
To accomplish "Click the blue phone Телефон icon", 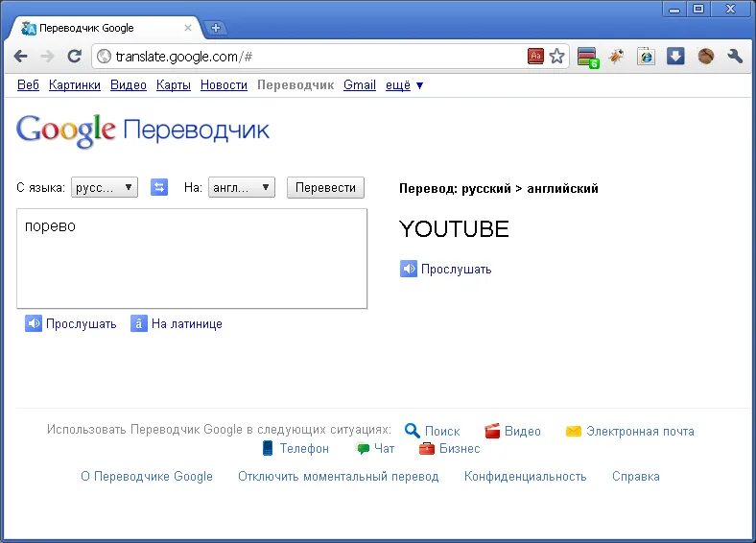I will point(268,448).
